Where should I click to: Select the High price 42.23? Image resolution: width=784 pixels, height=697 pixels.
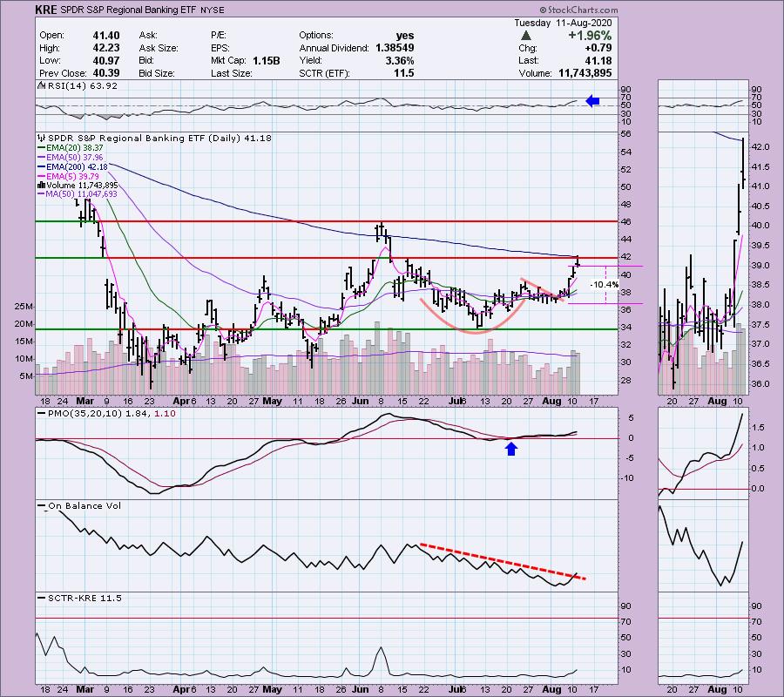tap(106, 48)
